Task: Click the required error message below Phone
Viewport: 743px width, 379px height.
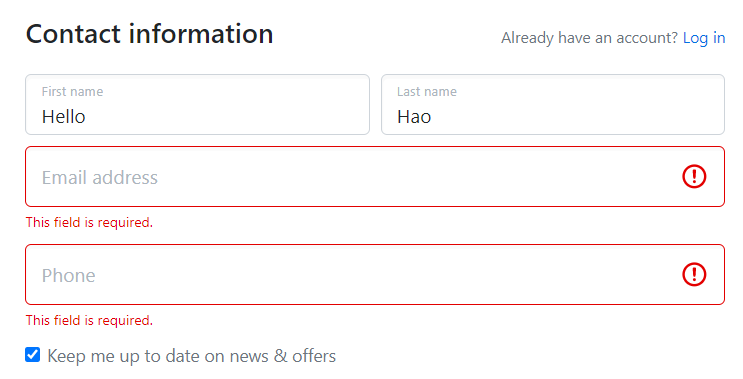Action: (x=89, y=320)
